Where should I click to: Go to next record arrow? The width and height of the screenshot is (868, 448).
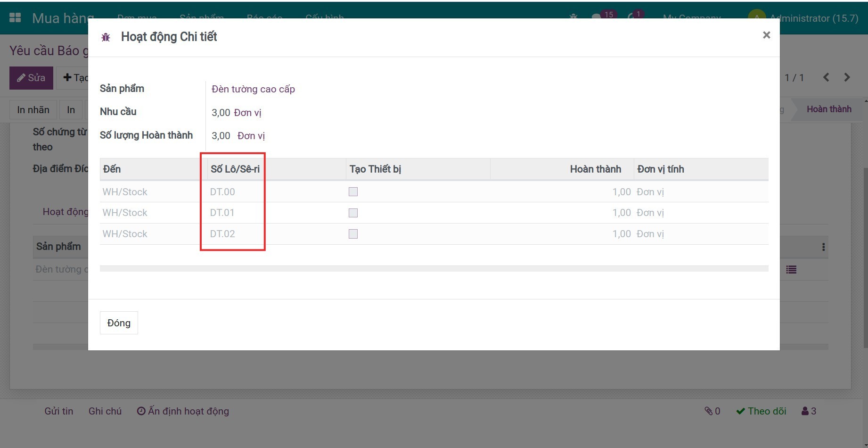[x=847, y=77]
